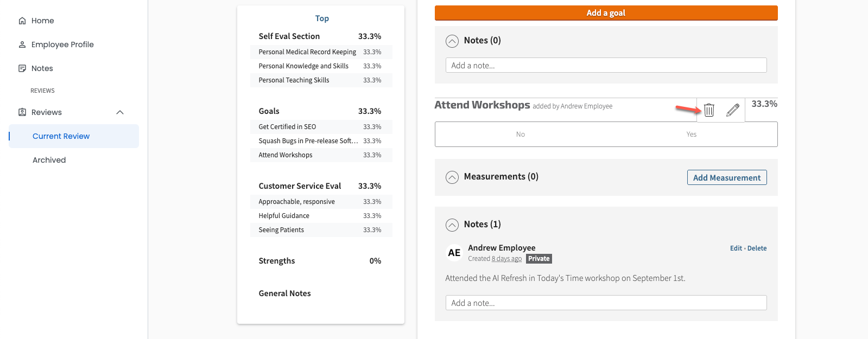Open the Archived reviews page
The height and width of the screenshot is (339, 868).
click(x=49, y=160)
